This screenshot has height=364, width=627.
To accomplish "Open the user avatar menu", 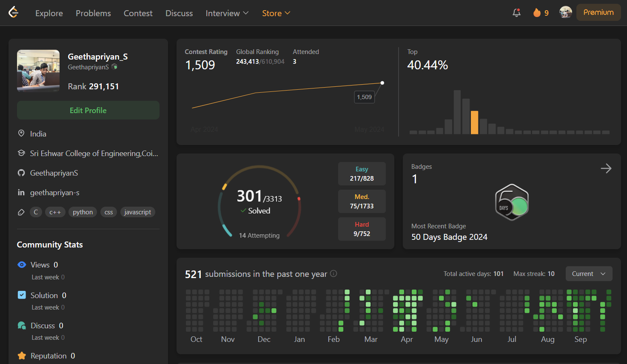I will [x=565, y=12].
